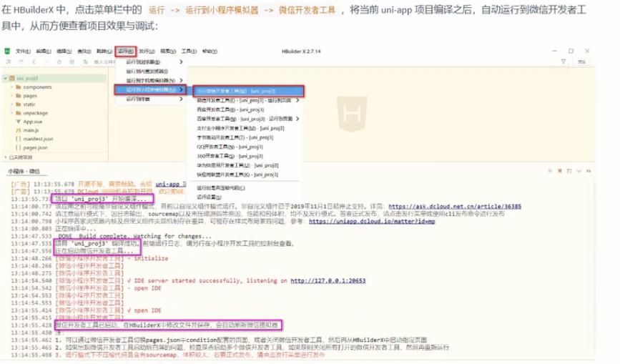620x364 pixels.
Task: Open the 跳转(G) menu
Action: point(104,51)
